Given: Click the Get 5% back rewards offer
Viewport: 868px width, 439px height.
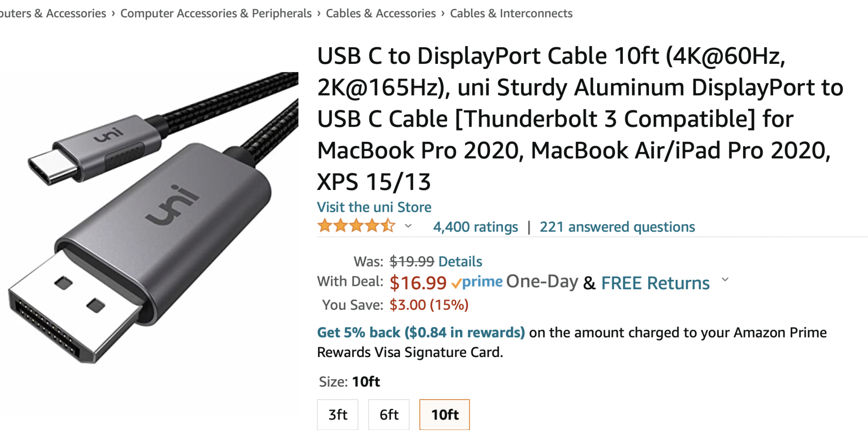Looking at the screenshot, I should point(421,333).
